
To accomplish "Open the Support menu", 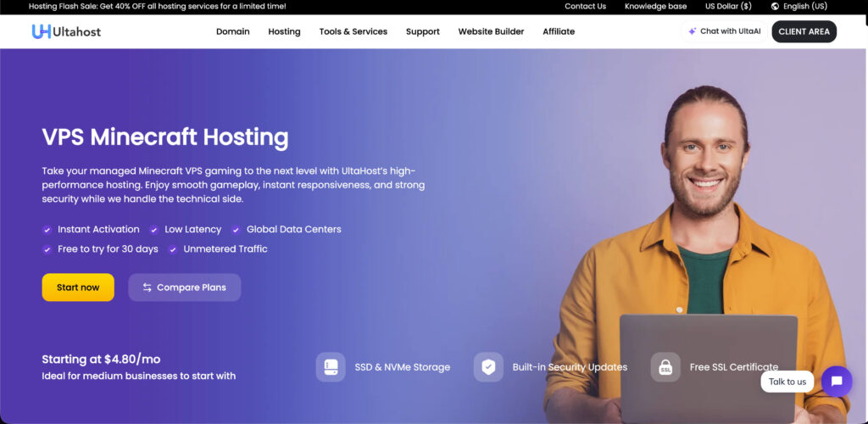I will pos(422,31).
